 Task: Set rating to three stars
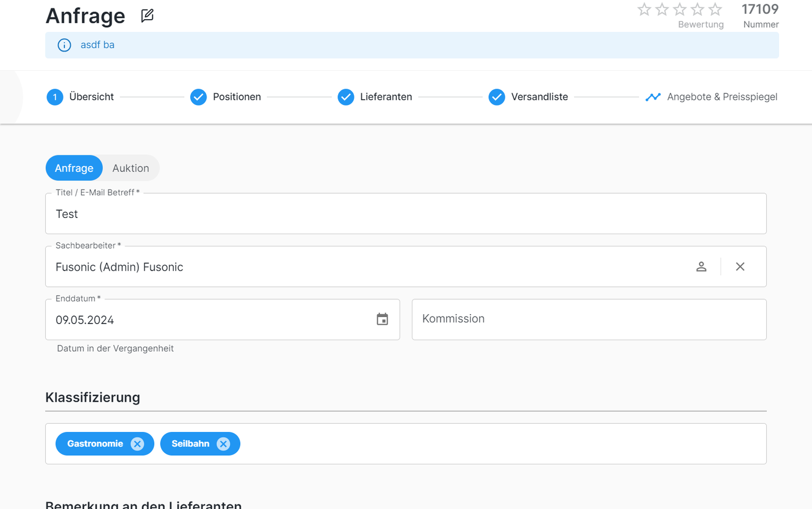click(x=680, y=9)
